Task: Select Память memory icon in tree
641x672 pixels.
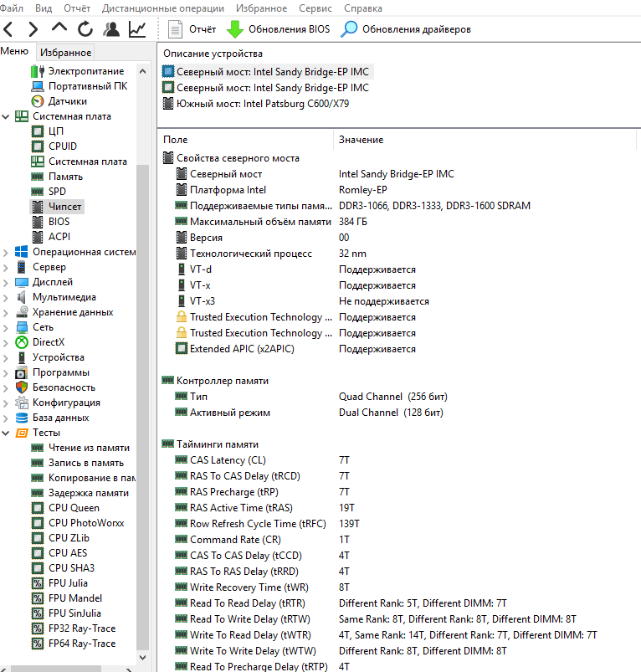Action: tap(38, 177)
